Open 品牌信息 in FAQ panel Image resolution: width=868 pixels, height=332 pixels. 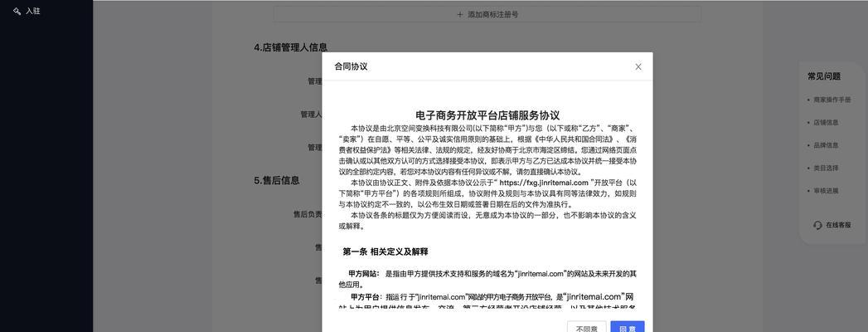tap(826, 145)
